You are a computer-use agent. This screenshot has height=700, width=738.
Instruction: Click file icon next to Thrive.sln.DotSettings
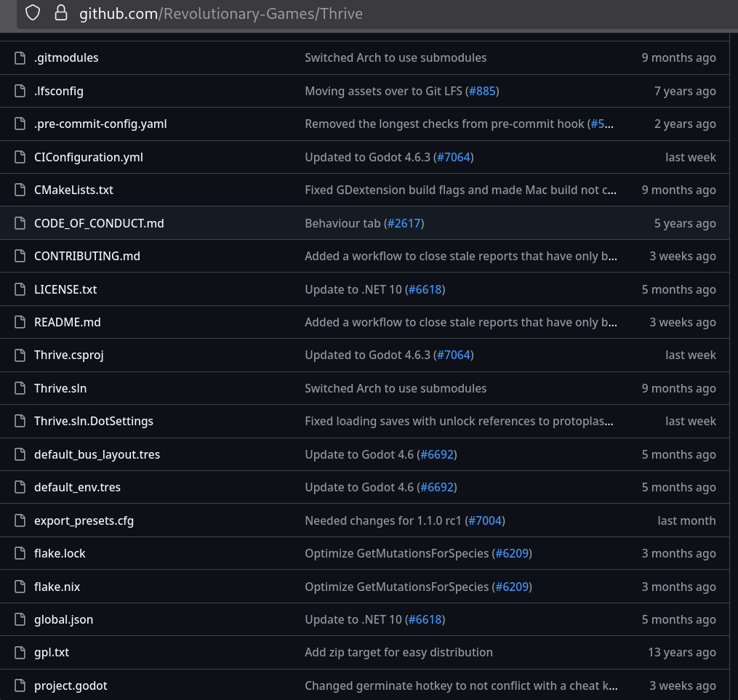(x=20, y=421)
